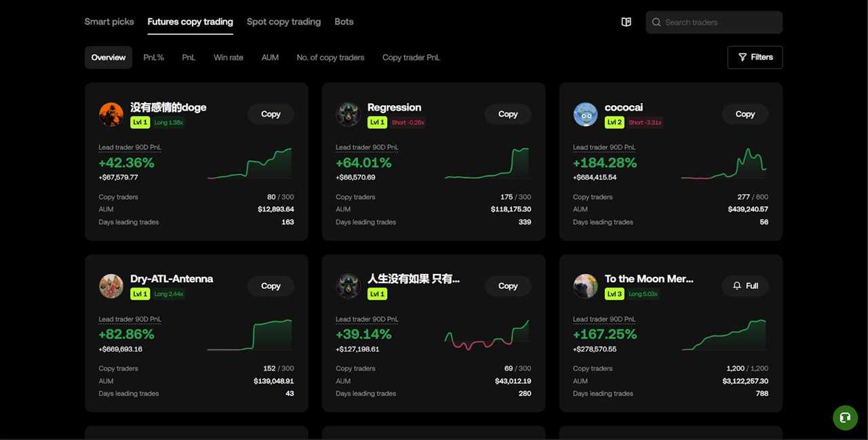The height and width of the screenshot is (440, 868).
Task: Open the customer support chat bubble icon
Action: point(844,418)
